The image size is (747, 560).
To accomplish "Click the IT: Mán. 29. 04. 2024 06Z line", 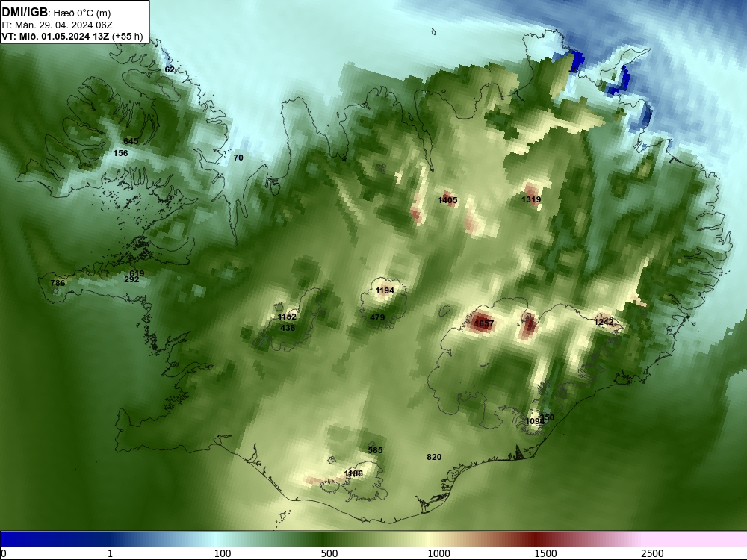I will pos(58,25).
